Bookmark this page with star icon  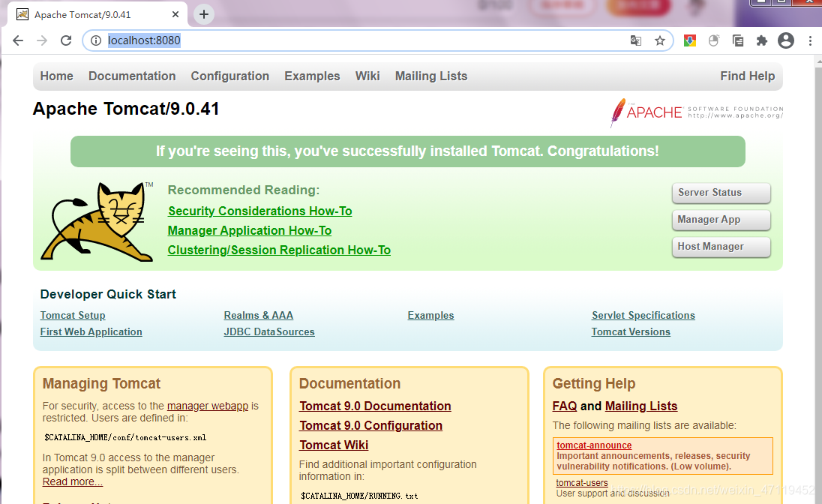coord(660,40)
